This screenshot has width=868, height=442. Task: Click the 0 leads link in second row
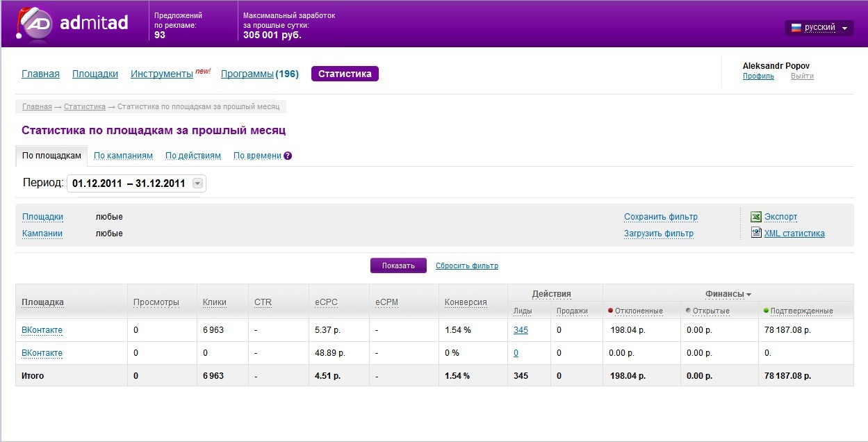tap(516, 353)
